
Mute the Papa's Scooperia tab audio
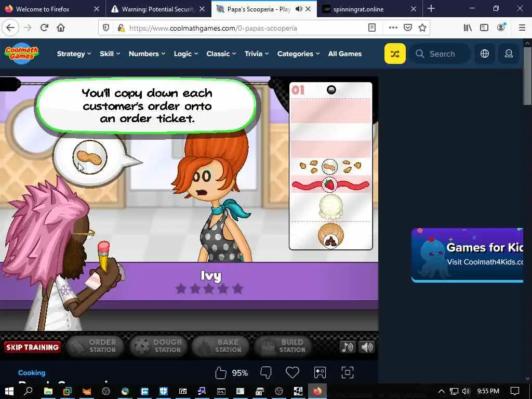point(299,9)
